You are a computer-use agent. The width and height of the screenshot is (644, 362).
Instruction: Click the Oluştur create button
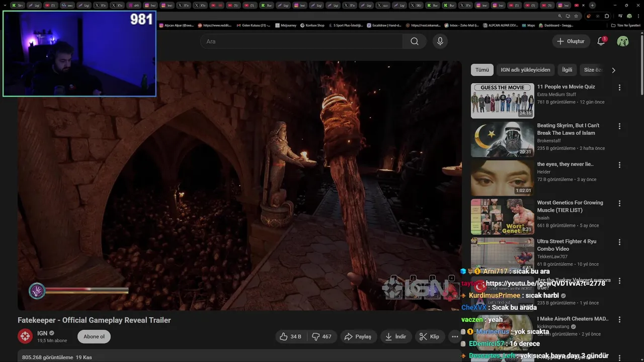point(571,41)
